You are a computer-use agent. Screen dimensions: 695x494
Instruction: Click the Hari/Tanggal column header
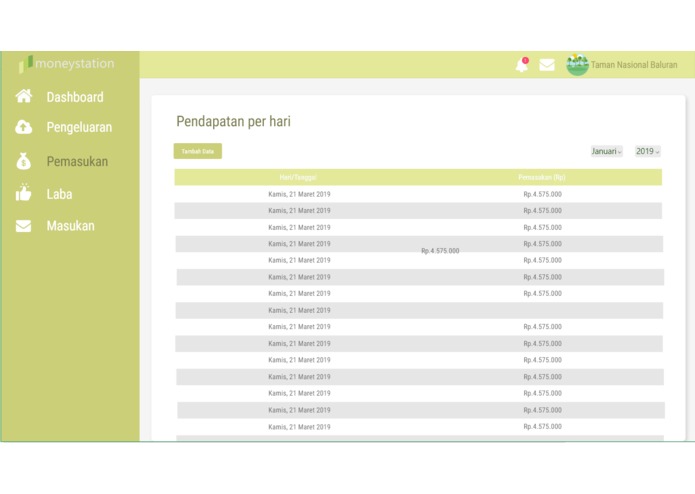(298, 177)
